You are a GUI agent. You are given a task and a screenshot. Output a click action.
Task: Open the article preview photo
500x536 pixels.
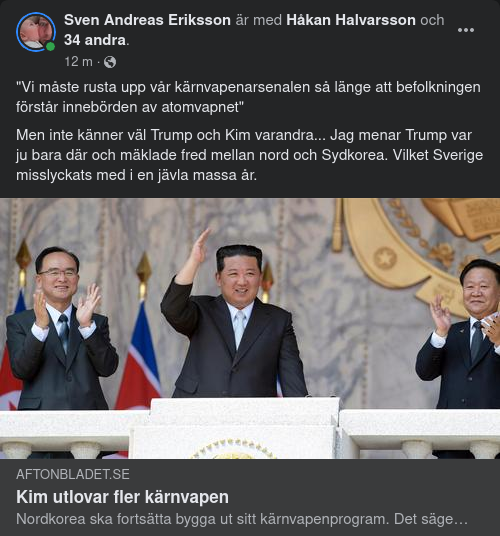click(250, 329)
